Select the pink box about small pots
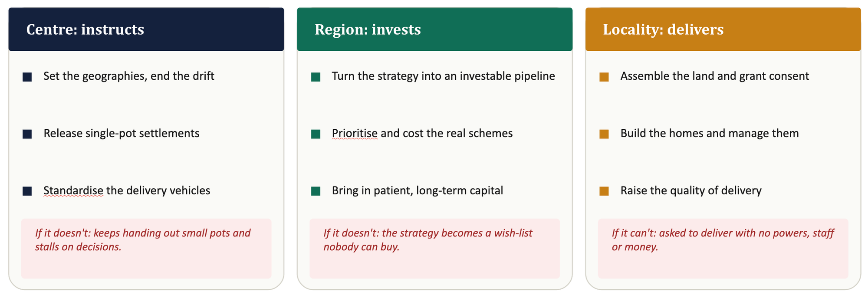Viewport: 868px width, 298px height. (x=146, y=249)
